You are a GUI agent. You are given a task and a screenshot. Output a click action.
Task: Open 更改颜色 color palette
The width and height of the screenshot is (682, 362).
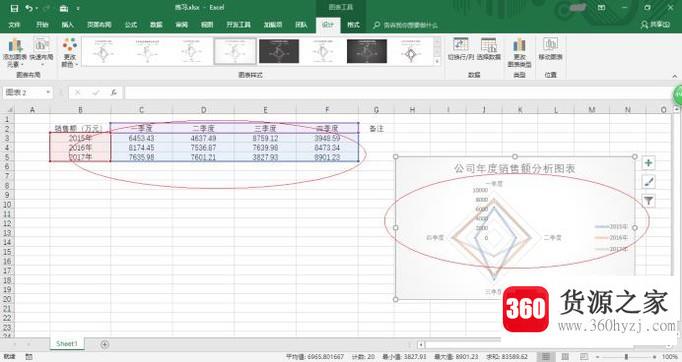70,52
